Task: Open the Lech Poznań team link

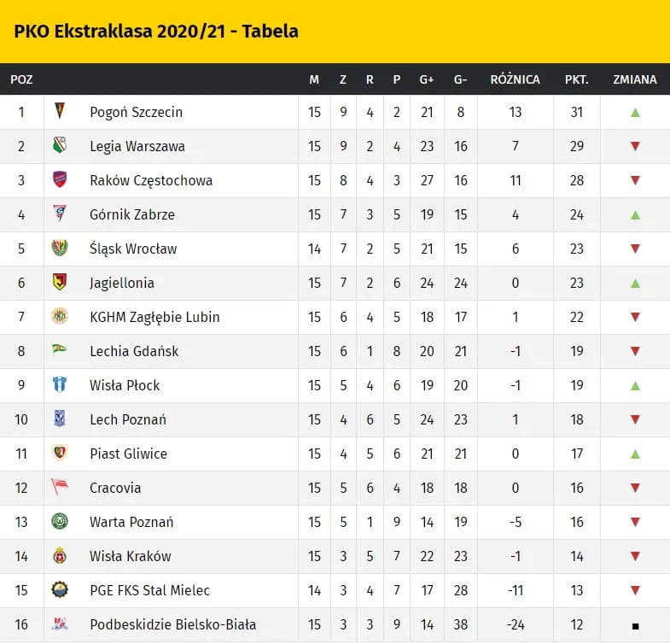Action: [x=128, y=419]
